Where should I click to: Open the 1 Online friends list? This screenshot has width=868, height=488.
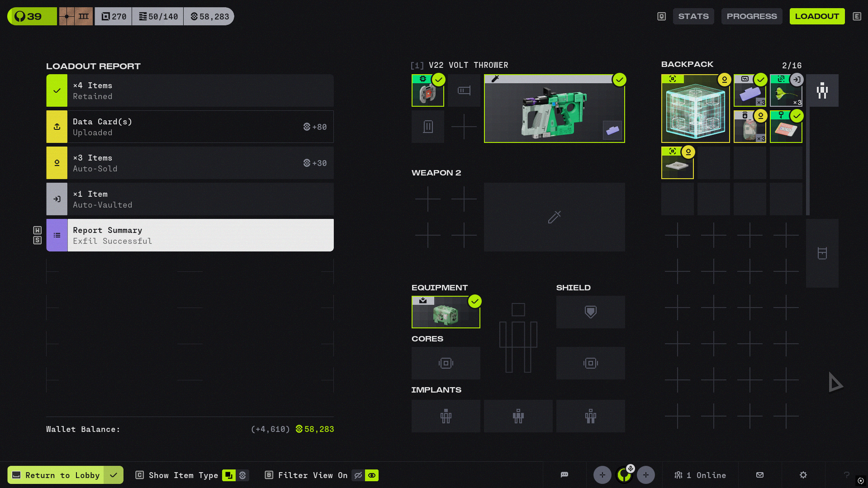[x=700, y=475]
